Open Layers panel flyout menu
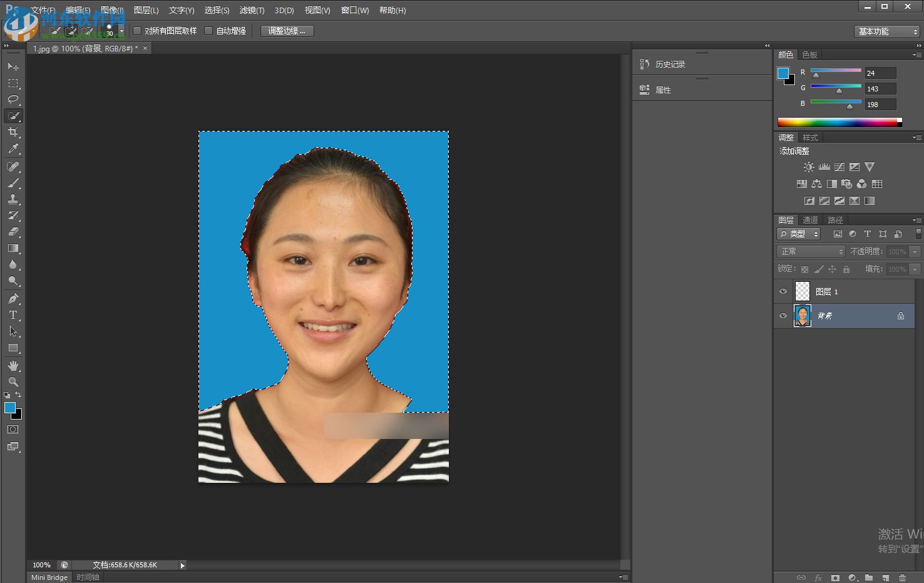 (x=917, y=220)
